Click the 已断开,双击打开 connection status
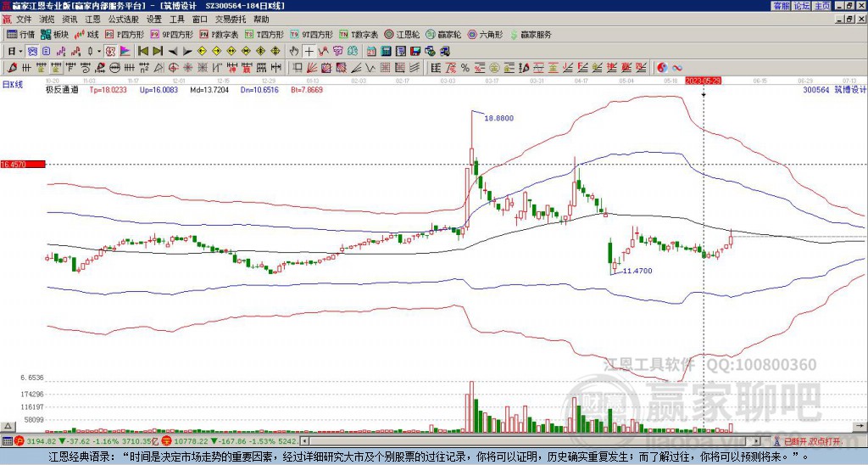Image resolution: width=868 pixels, height=465 pixels. pos(811,441)
